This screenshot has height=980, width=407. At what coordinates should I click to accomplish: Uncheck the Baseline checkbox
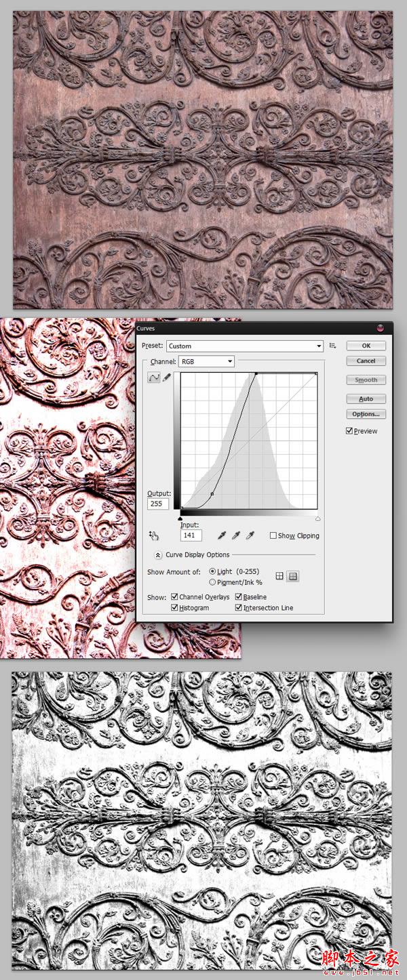point(239,597)
